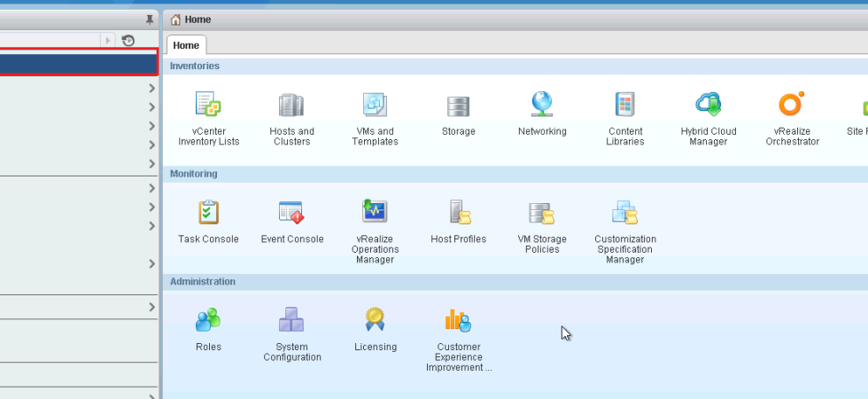
Task: Open Licensing administration
Action: [375, 330]
